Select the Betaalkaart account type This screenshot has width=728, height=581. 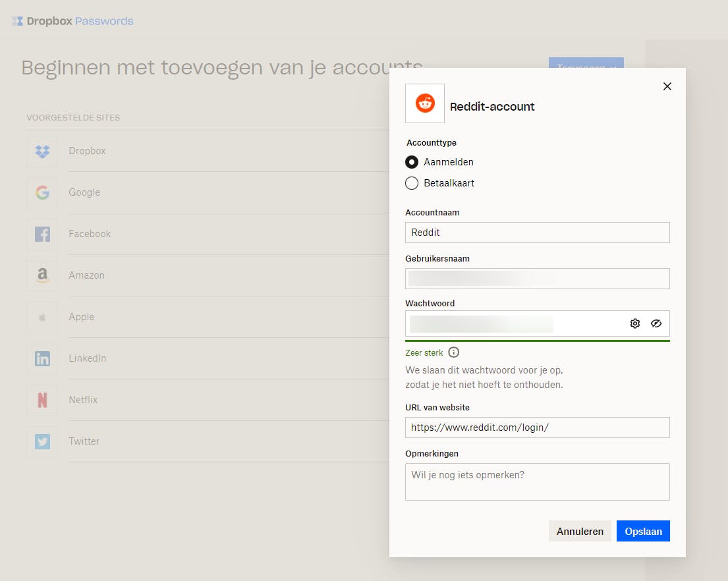[412, 183]
